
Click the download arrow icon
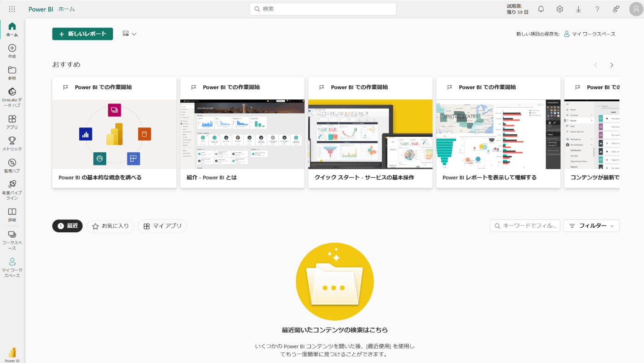click(579, 9)
